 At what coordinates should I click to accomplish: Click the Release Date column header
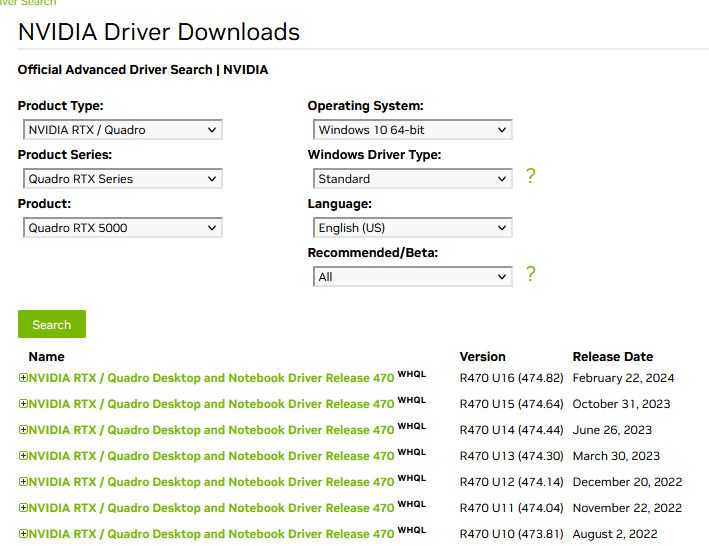pyautogui.click(x=613, y=357)
